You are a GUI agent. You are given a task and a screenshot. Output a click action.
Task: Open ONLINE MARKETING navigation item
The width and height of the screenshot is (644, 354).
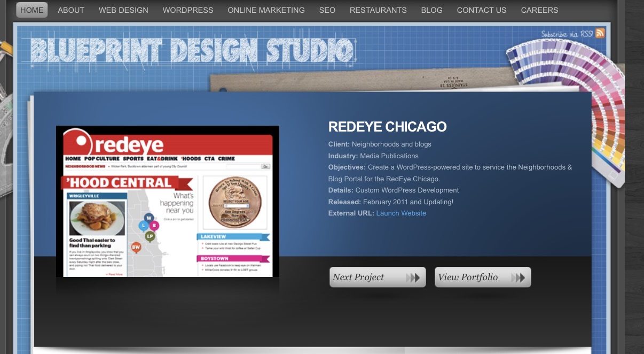(x=266, y=10)
